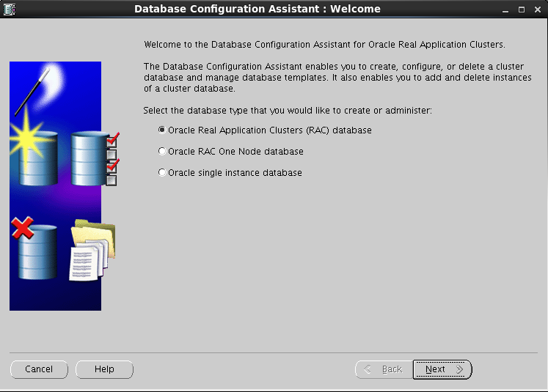548x392 pixels.
Task: Open the Help dialog
Action: [104, 369]
